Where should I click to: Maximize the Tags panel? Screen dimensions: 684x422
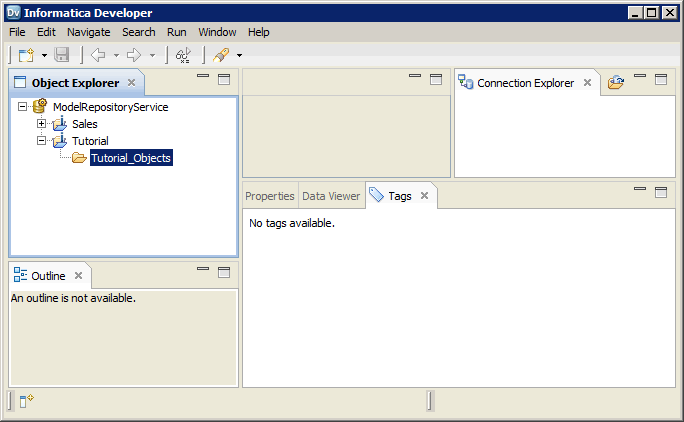pos(661,192)
